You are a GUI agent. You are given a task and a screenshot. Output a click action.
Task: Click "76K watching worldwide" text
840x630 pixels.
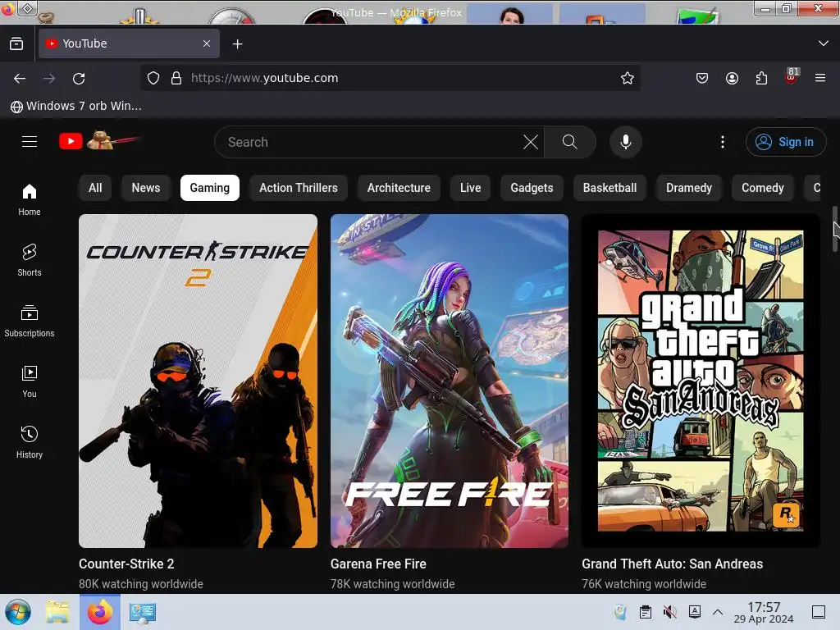click(644, 584)
